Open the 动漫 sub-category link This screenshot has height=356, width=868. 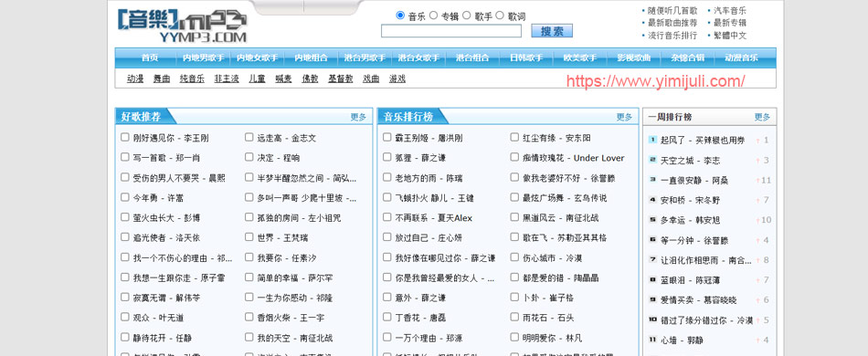pos(135,79)
